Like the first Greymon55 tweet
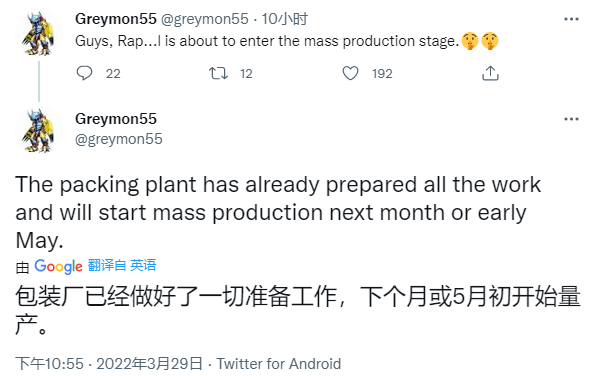This screenshot has height=376, width=591. pyautogui.click(x=350, y=73)
